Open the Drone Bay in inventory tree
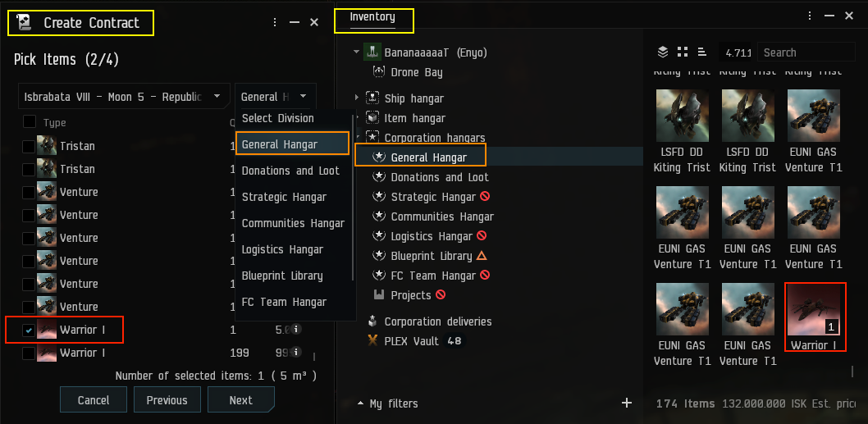 click(x=417, y=72)
